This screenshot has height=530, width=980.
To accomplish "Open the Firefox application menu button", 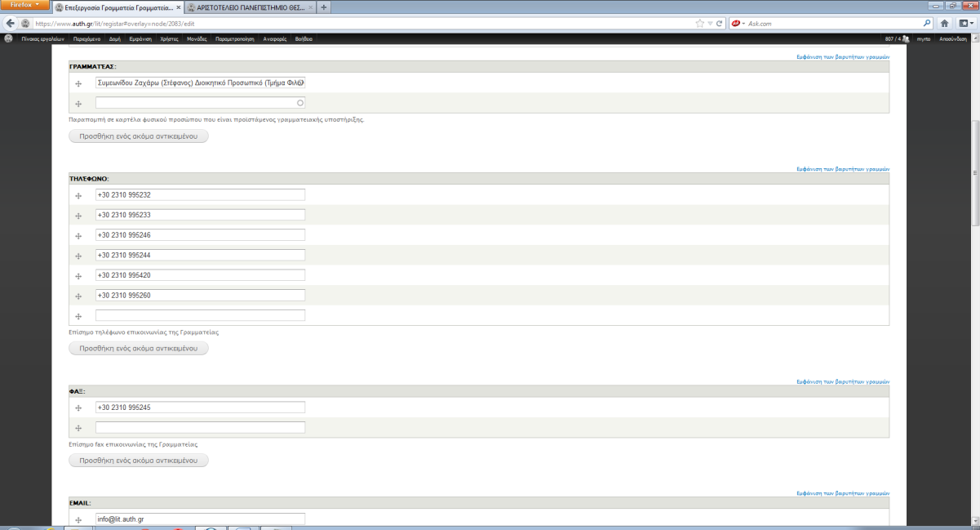I will 25,6.
